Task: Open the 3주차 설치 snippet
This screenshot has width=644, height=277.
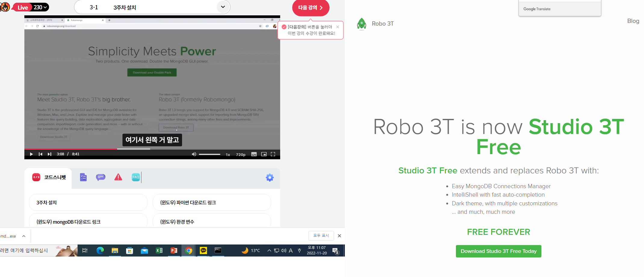Action: (x=88, y=203)
